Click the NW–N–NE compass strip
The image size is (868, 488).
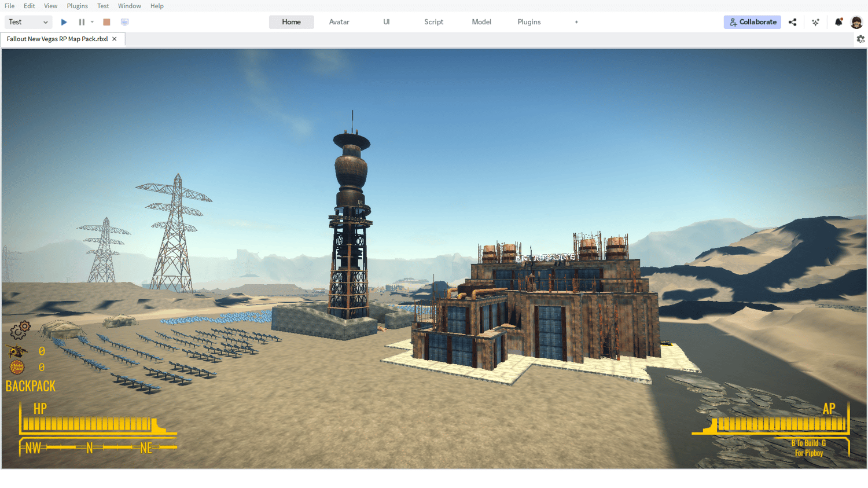pos(98,447)
